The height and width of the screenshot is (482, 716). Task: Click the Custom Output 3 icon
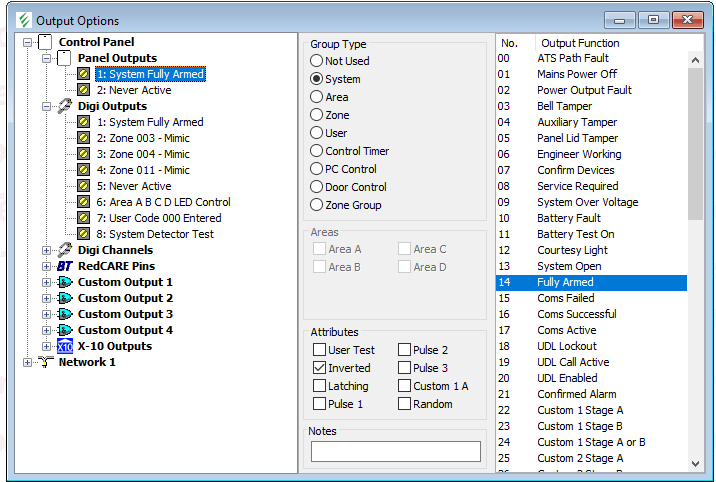click(65, 314)
